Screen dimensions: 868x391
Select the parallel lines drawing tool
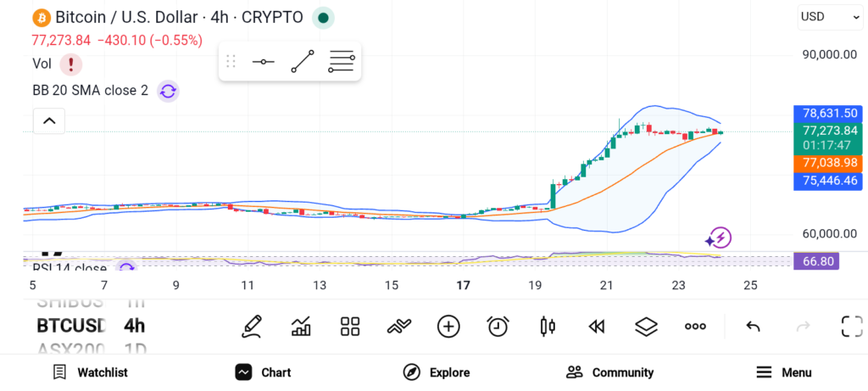click(341, 61)
